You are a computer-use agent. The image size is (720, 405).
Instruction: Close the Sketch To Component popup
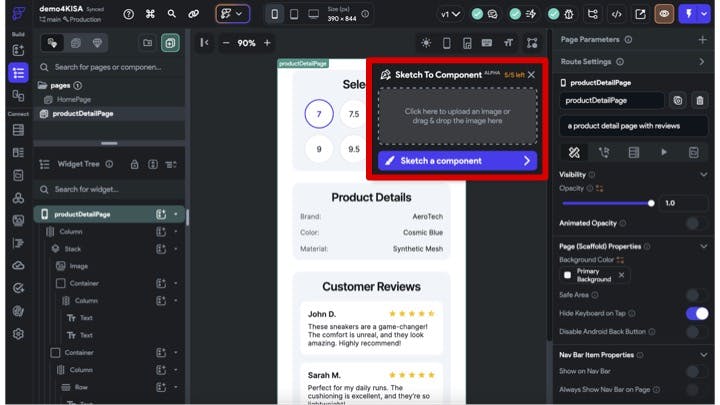pyautogui.click(x=531, y=74)
